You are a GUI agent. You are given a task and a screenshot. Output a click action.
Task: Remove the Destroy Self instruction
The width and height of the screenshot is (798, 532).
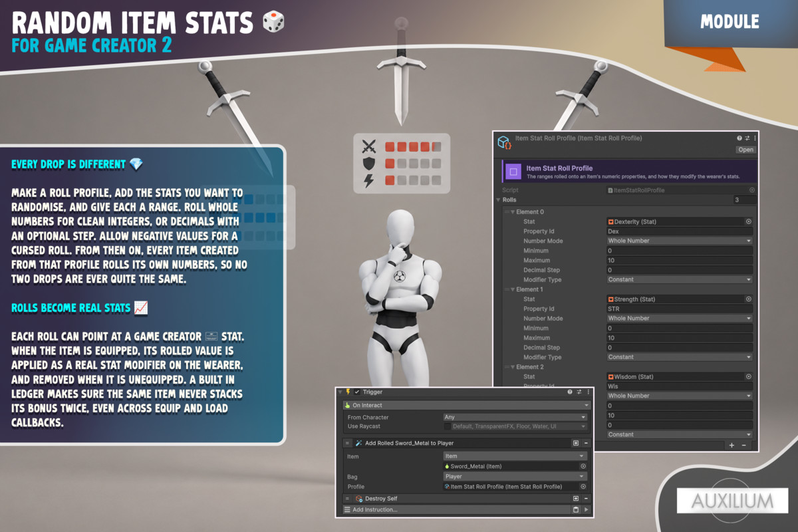pyautogui.click(x=586, y=498)
